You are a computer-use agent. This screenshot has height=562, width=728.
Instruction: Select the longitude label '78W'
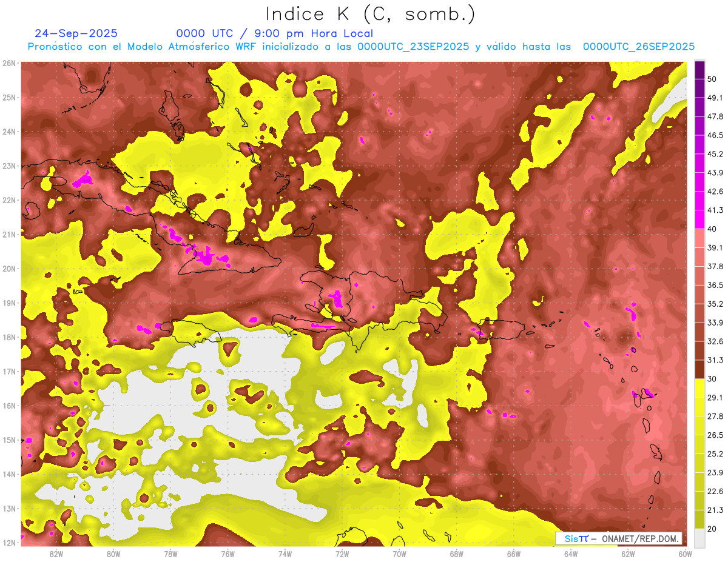point(170,554)
